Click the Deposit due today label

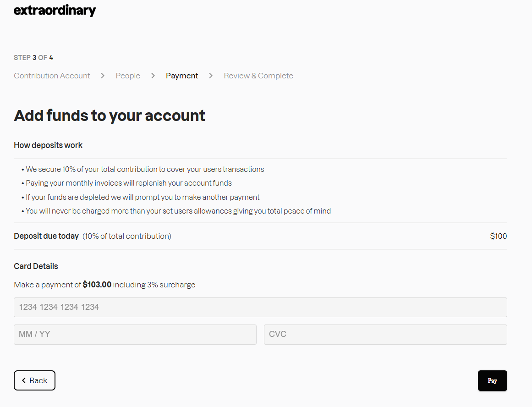coord(46,236)
